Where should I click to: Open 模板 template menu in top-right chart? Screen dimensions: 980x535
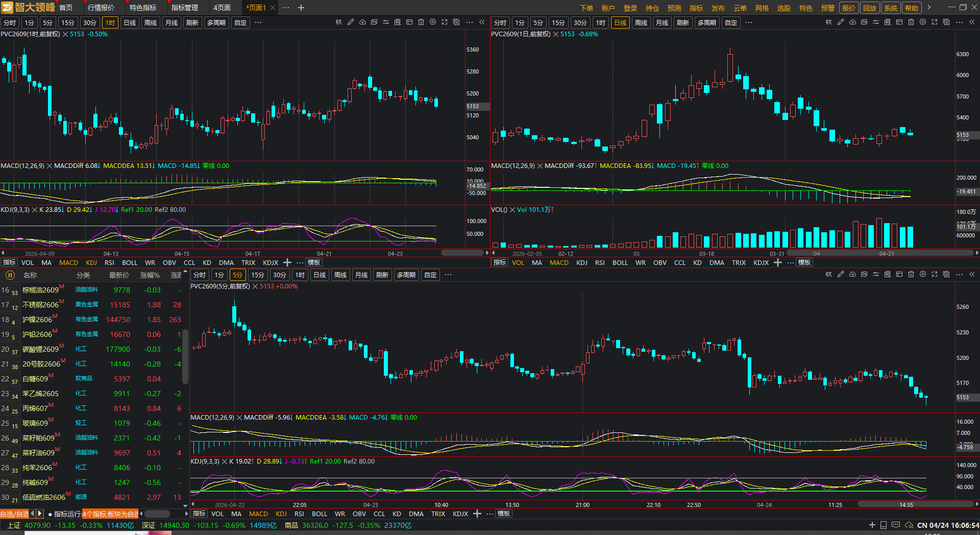pos(804,262)
